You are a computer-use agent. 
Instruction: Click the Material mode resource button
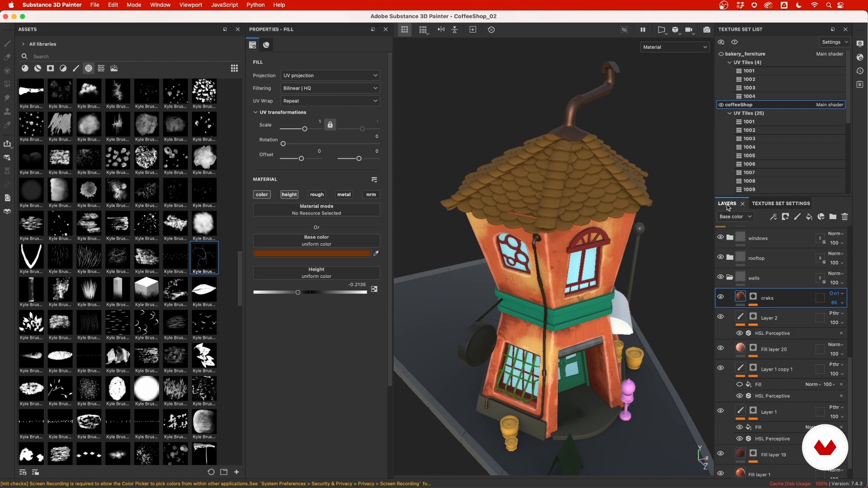(x=316, y=210)
